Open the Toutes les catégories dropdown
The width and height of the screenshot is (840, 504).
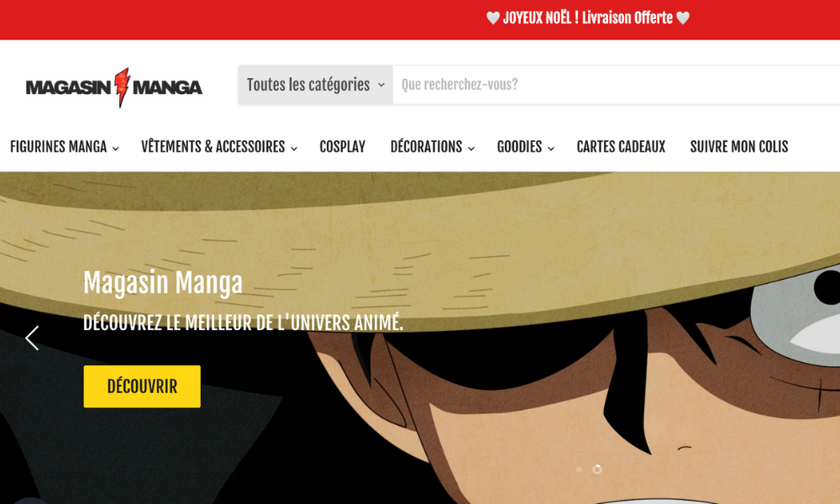[316, 85]
